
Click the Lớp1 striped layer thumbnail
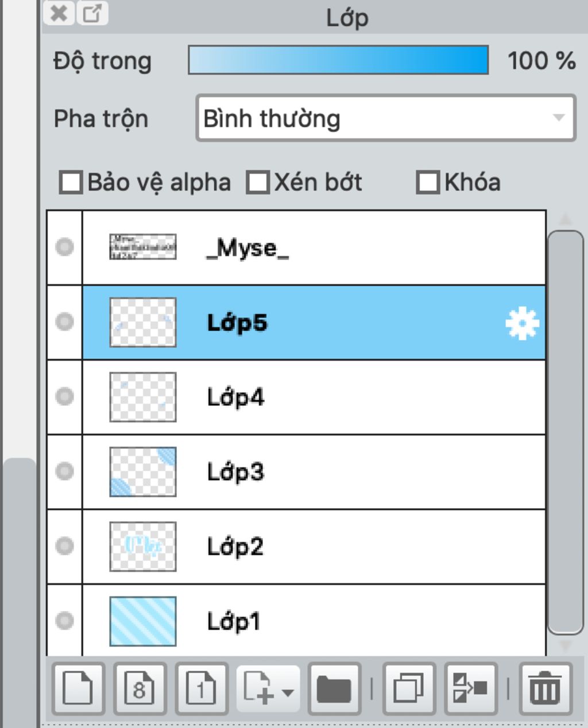[143, 621]
